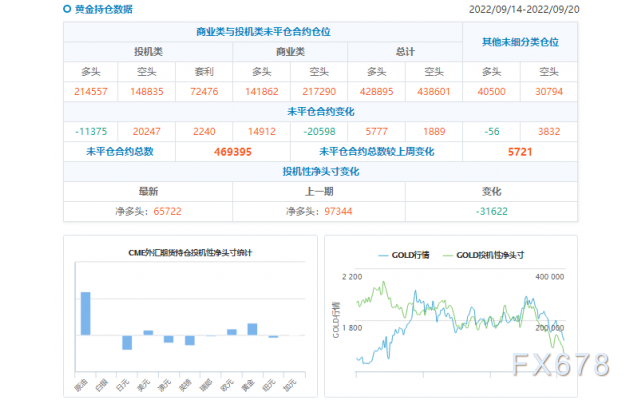Click the 商业类与投机类未平仓合约仓位 header
This screenshot has width=640, height=400.
[263, 32]
